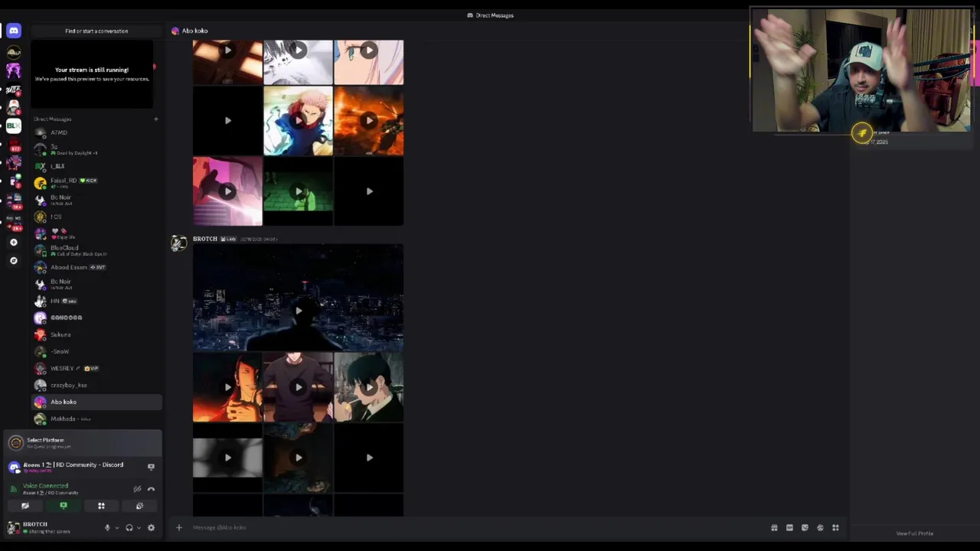Open Faisal_RD direct message
This screenshot has height=551, width=980.
[x=96, y=183]
